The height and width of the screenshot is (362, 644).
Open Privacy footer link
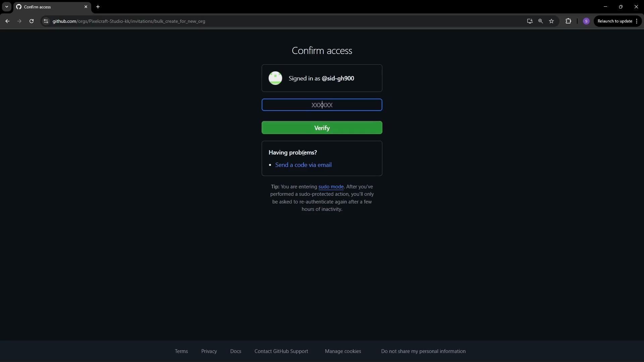tap(209, 351)
